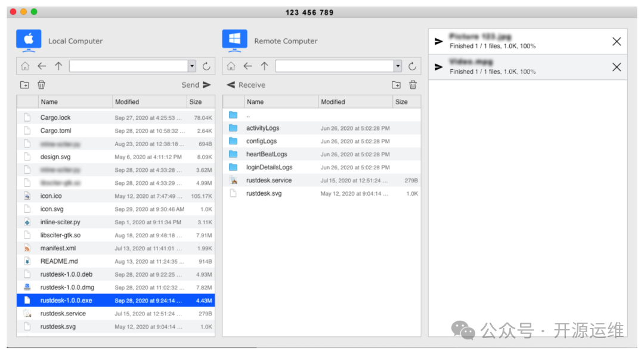Delete selected item on Local Computer
644x356 pixels.
coord(41,85)
